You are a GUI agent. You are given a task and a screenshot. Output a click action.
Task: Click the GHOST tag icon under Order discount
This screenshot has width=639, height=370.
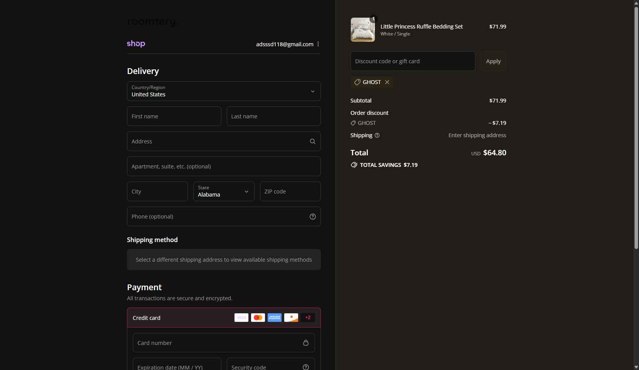tap(353, 123)
